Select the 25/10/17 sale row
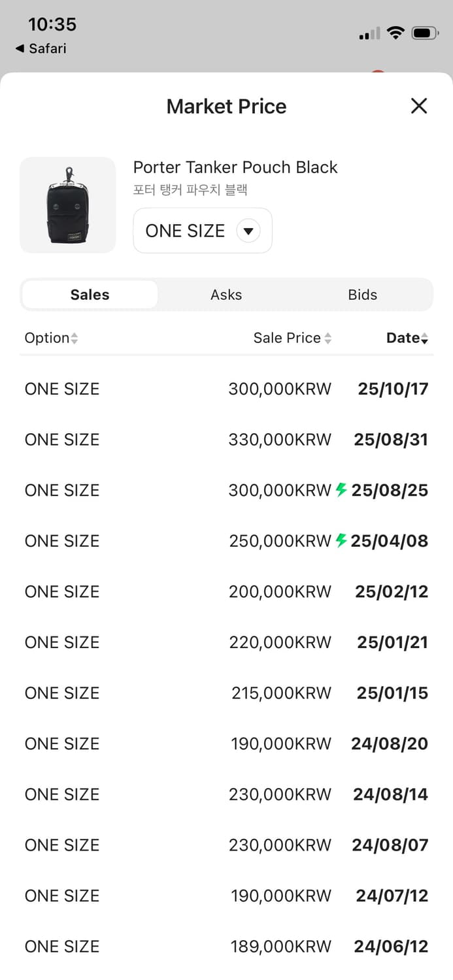 click(x=226, y=389)
